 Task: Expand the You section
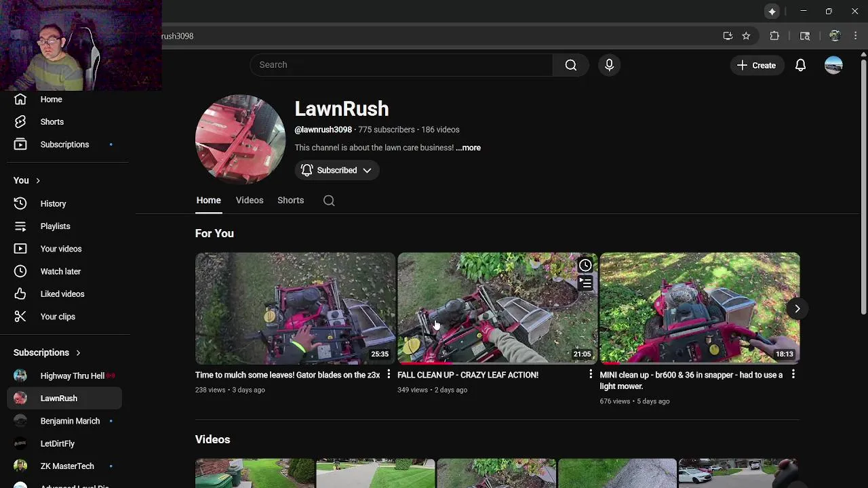27,180
